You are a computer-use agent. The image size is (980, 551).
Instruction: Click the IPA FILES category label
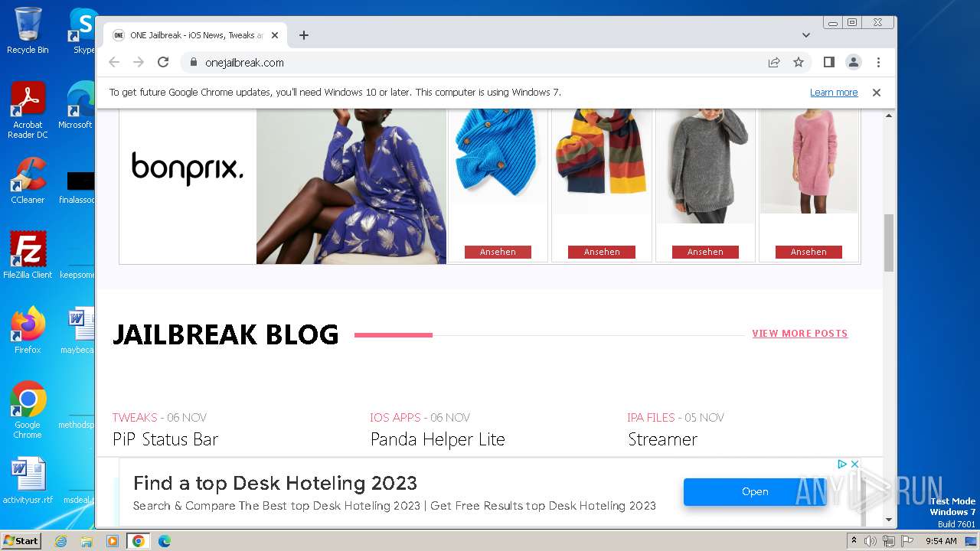651,418
